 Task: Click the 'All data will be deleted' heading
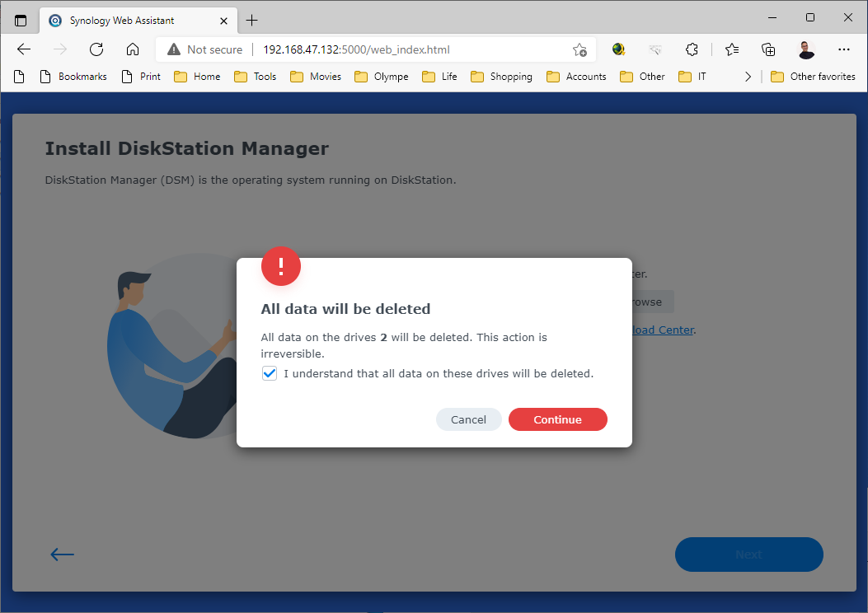(345, 309)
